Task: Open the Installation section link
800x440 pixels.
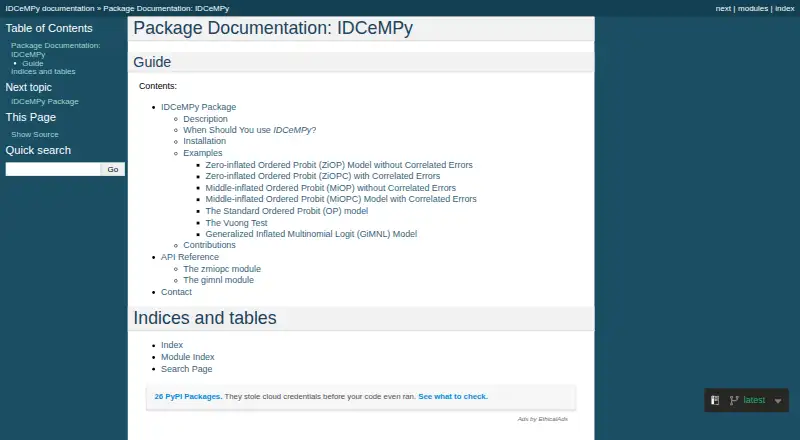Action: point(205,141)
